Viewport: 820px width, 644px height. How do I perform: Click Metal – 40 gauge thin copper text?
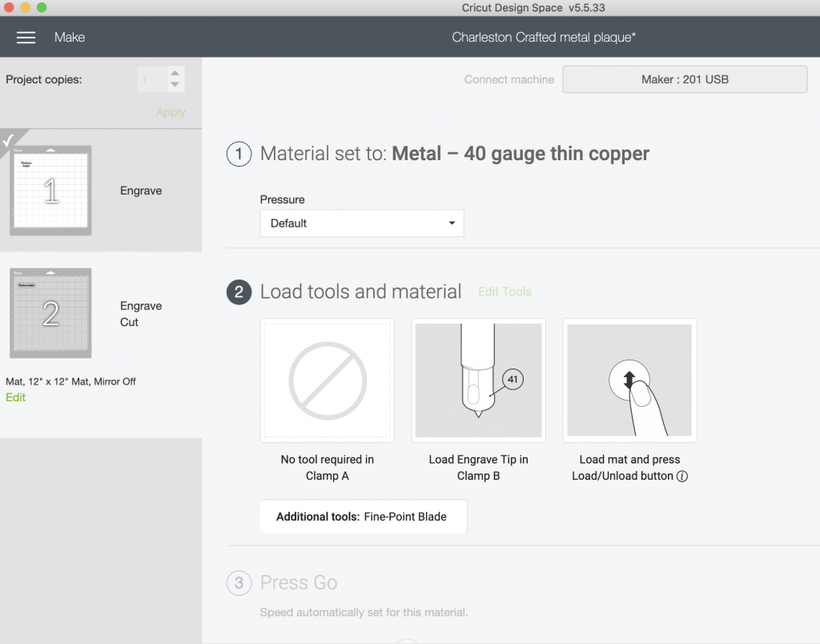tap(521, 154)
